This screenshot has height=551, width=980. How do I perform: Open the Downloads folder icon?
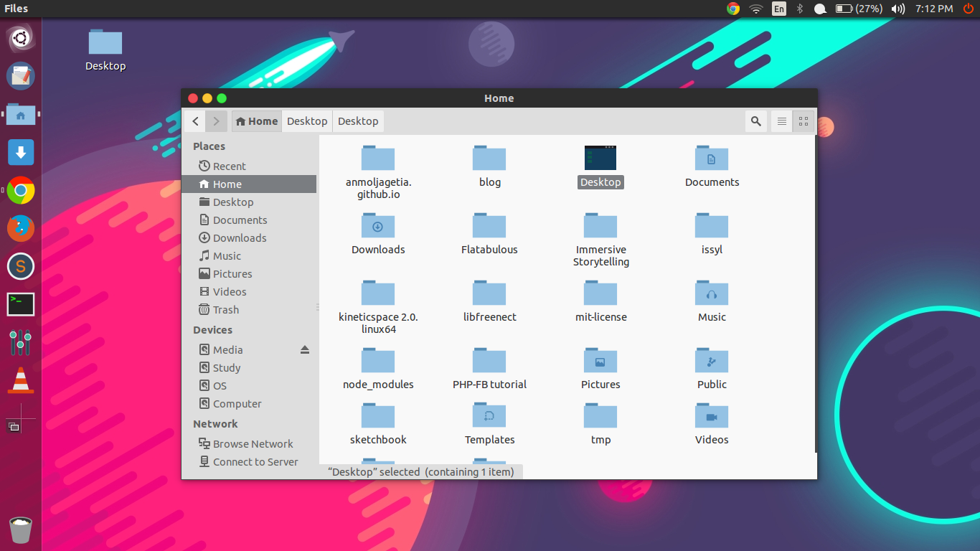(378, 227)
